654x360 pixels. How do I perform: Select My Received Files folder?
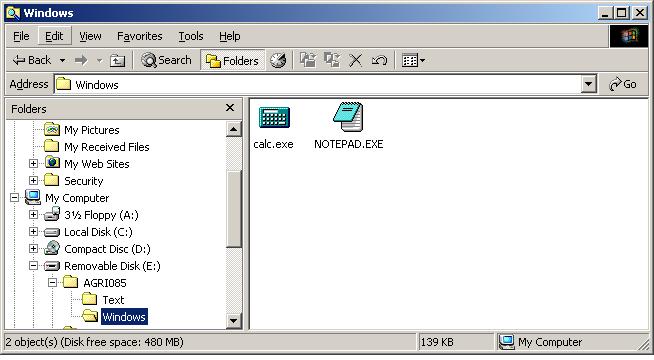(x=107, y=147)
